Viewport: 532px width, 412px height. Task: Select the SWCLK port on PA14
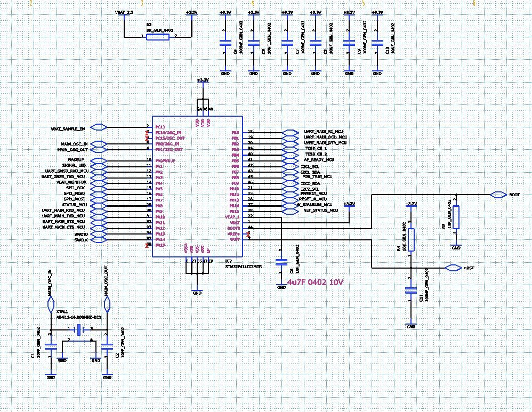[x=99, y=240]
